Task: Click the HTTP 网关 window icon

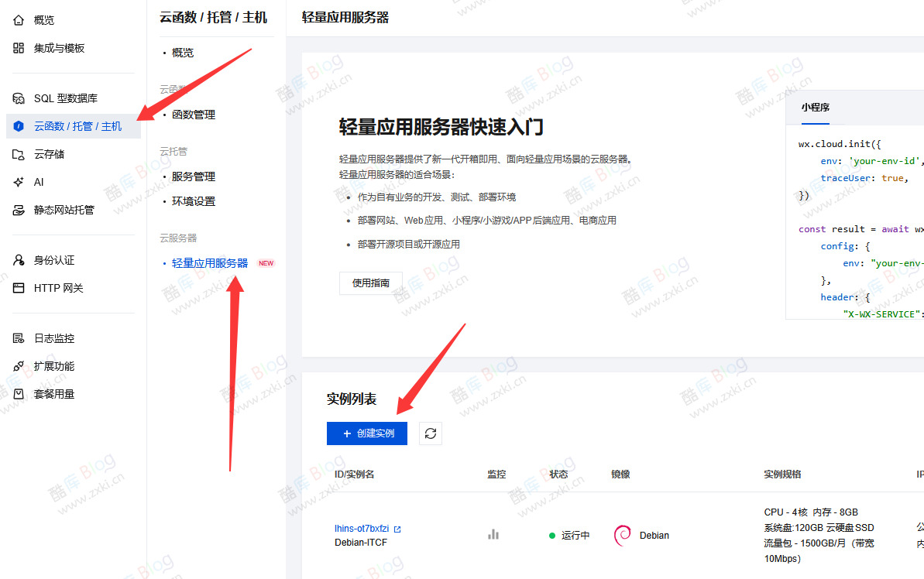Action: (19, 288)
